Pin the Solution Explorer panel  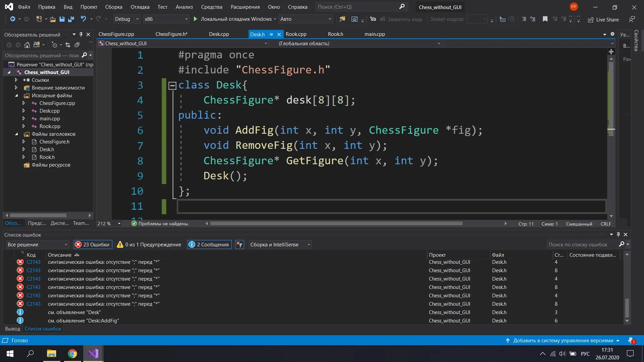[81, 34]
